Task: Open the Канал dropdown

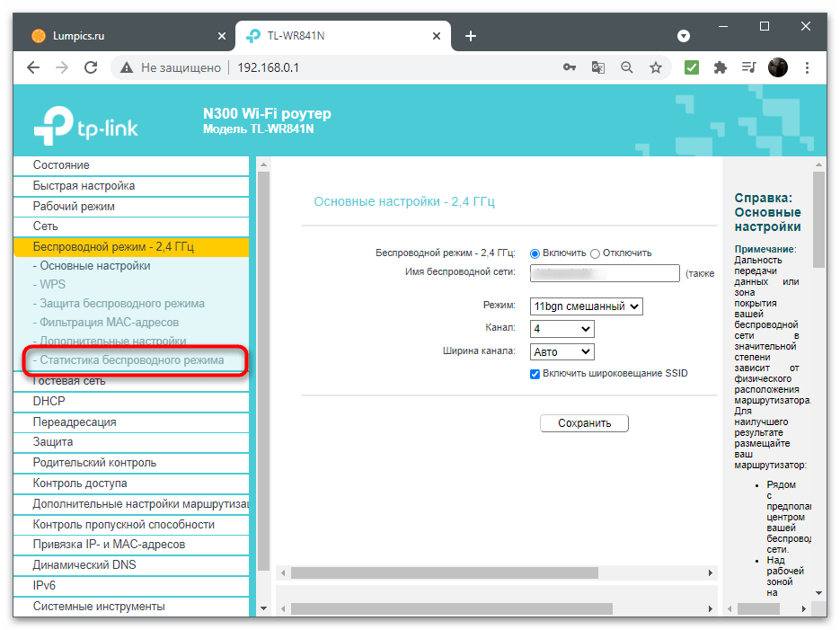Action: (562, 328)
